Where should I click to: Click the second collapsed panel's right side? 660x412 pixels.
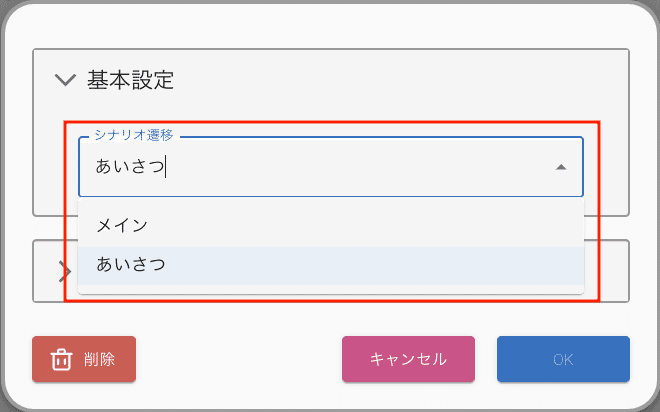point(614,271)
